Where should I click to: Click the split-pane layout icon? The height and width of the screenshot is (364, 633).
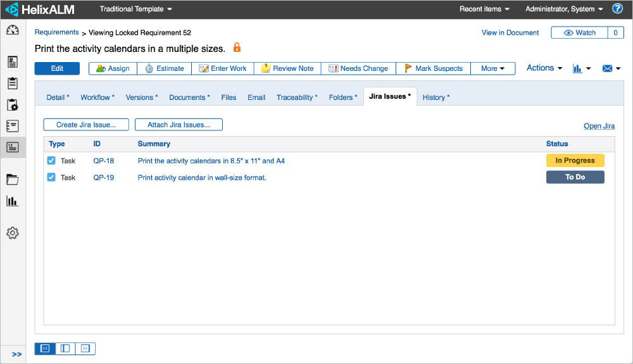coord(65,348)
